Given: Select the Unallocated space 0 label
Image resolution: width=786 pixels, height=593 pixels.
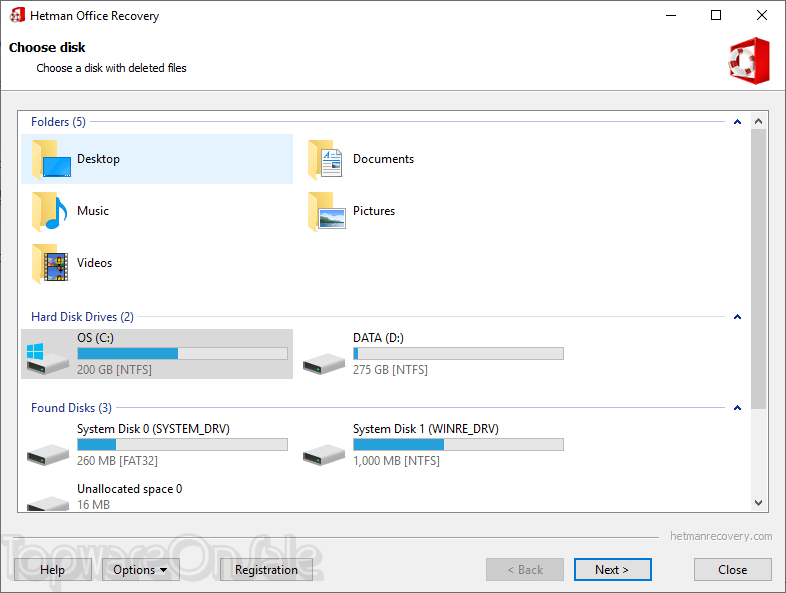Looking at the screenshot, I should (130, 489).
